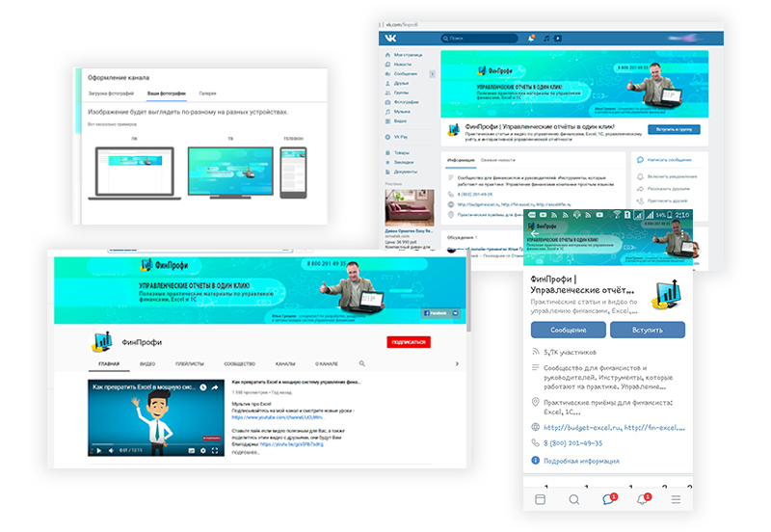
Task: Open Друзья in VK sidebar
Action: pos(397,83)
